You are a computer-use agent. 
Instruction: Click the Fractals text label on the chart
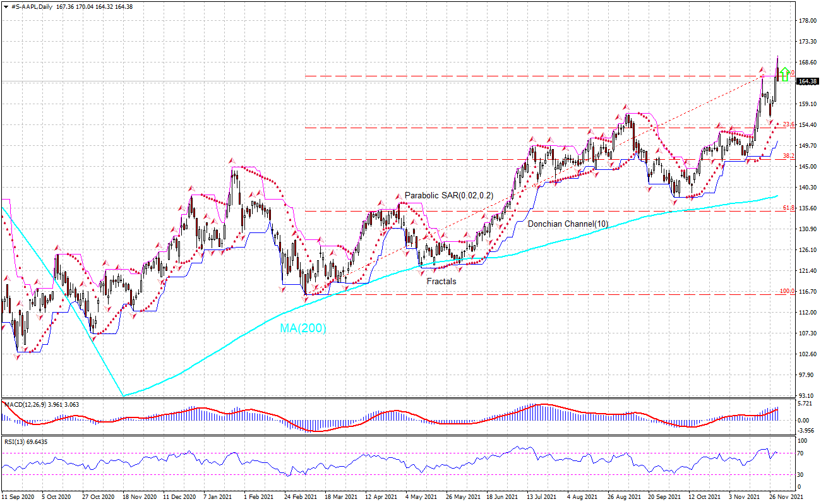(x=442, y=281)
